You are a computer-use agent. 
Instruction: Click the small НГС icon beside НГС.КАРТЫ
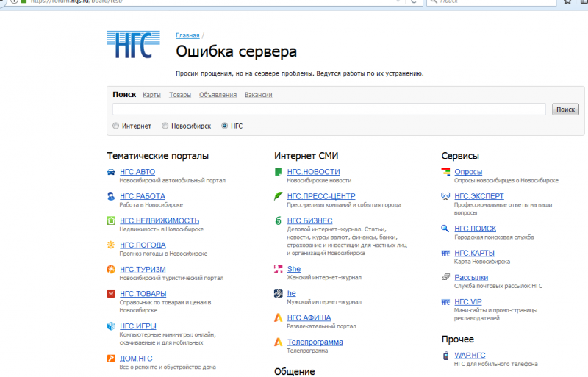[x=445, y=254]
